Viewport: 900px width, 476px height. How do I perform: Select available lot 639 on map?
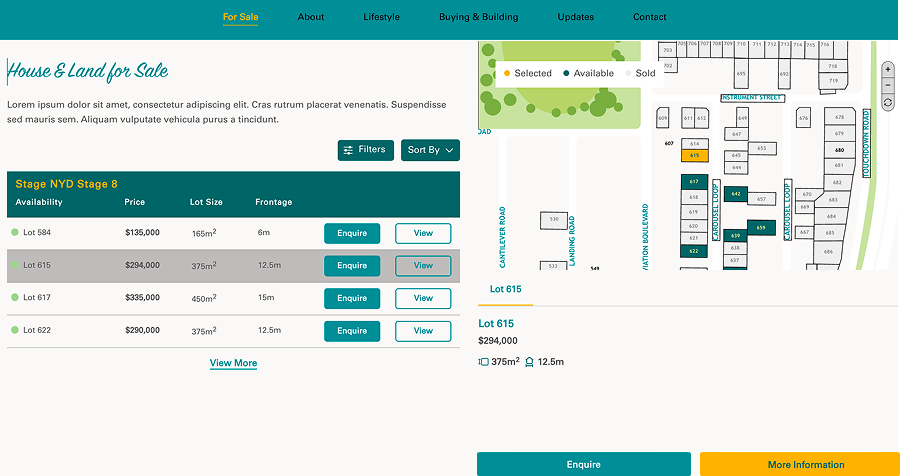click(735, 236)
